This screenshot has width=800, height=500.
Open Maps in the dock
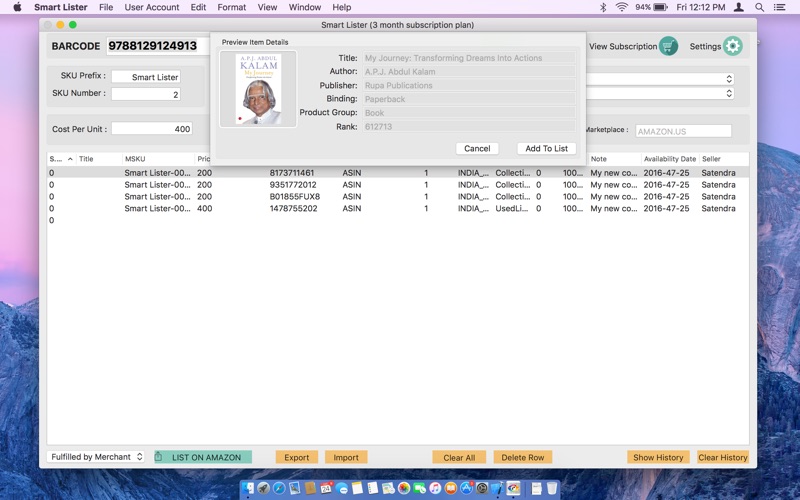pyautogui.click(x=388, y=488)
